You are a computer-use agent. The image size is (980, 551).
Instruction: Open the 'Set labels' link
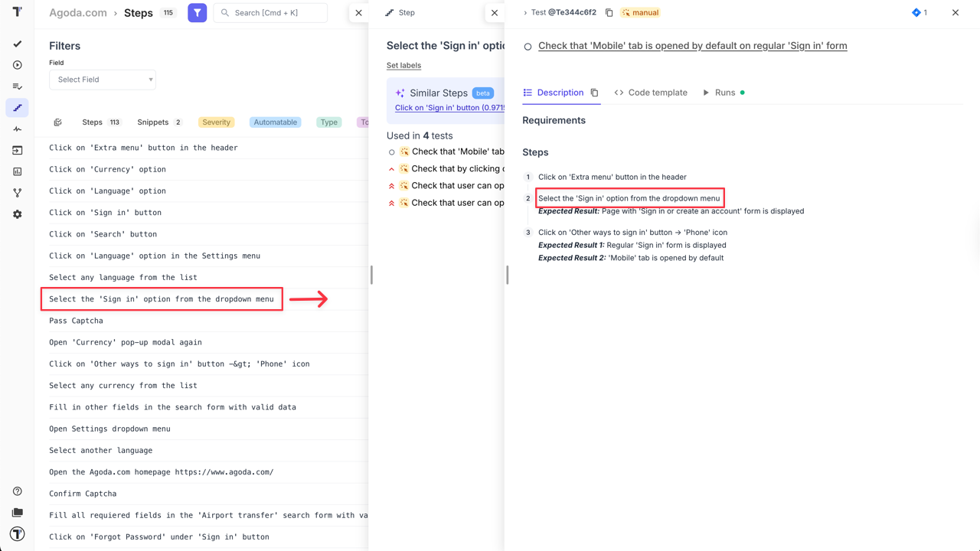click(x=403, y=65)
